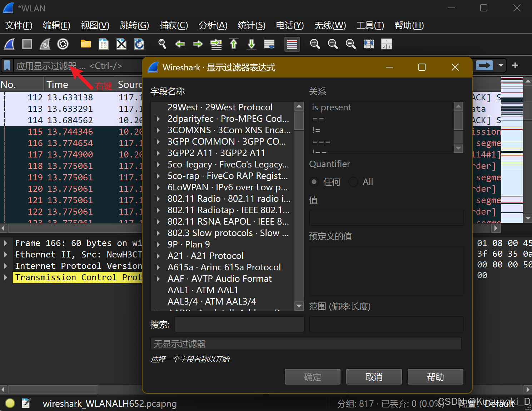Click the 值 value input field

pyautogui.click(x=386, y=218)
